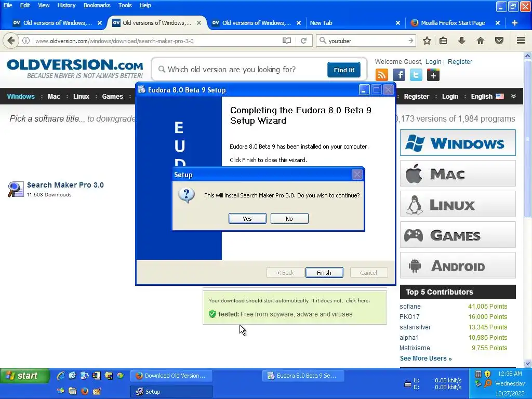The image size is (532, 399).
Task: Click contributor sofiane
Action: (x=410, y=307)
